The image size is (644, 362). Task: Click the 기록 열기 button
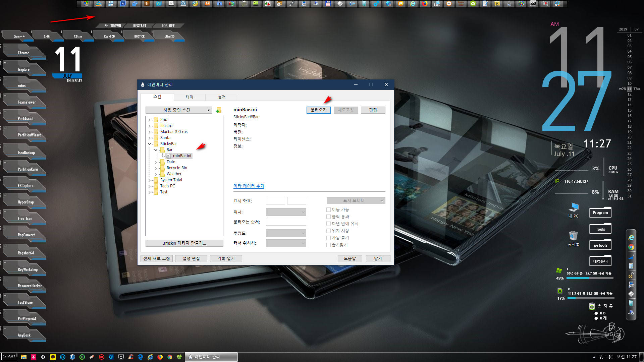point(226,258)
